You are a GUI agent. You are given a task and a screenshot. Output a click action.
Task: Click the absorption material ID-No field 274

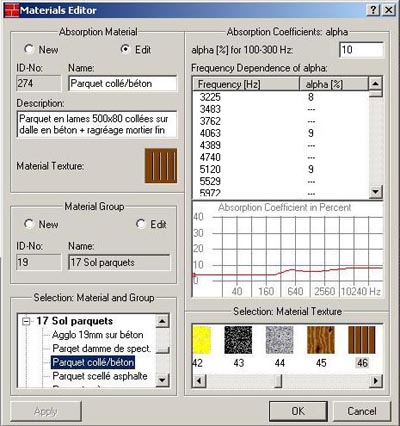click(x=39, y=83)
